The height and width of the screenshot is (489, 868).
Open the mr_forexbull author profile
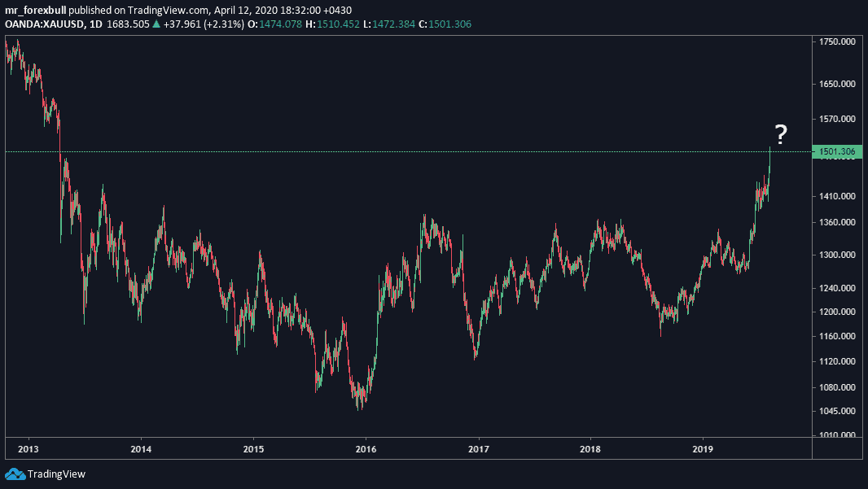pyautogui.click(x=35, y=10)
